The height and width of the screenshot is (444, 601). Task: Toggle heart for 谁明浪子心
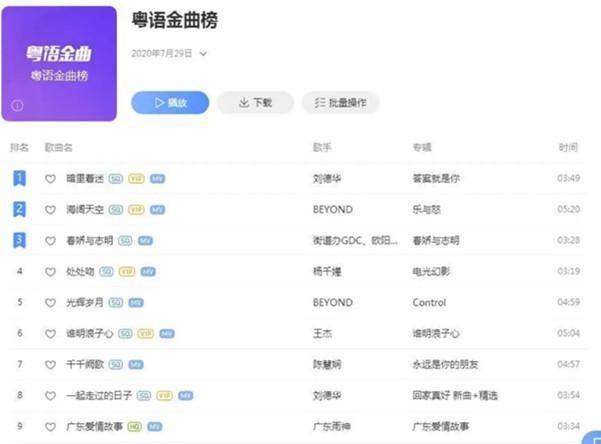[x=50, y=334]
